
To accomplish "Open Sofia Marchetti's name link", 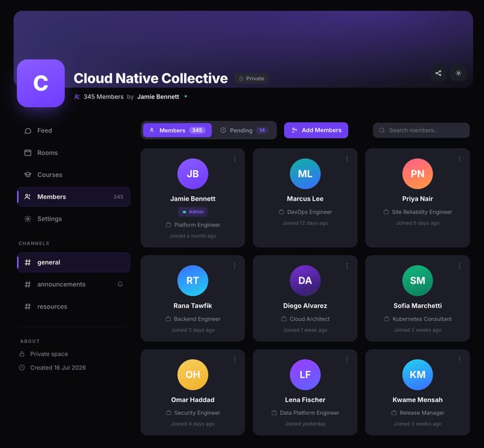I will 417,305.
